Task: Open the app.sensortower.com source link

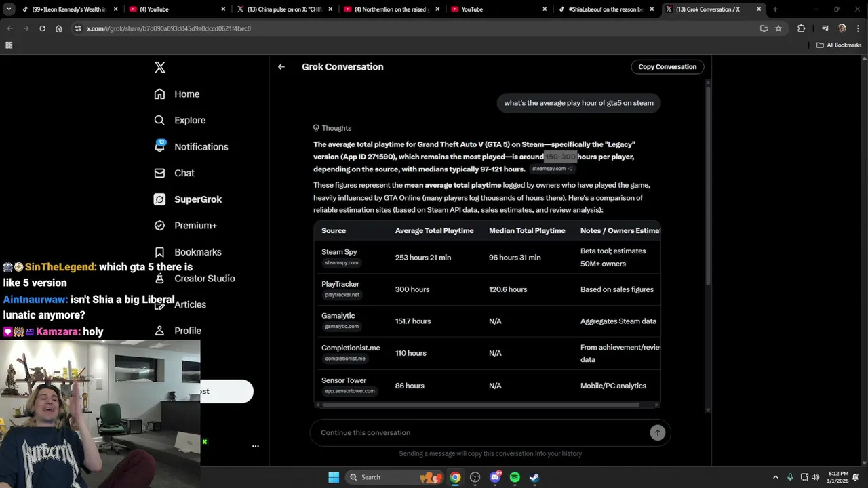Action: coord(350,391)
